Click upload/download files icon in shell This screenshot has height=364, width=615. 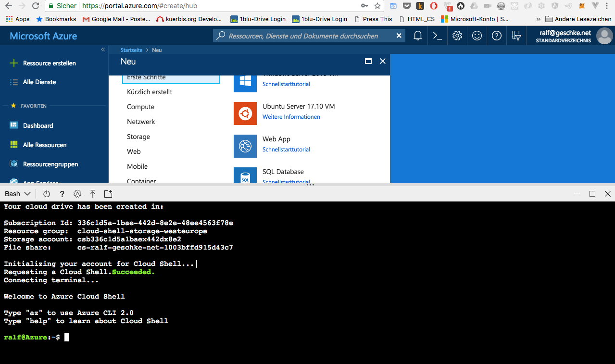click(x=93, y=194)
